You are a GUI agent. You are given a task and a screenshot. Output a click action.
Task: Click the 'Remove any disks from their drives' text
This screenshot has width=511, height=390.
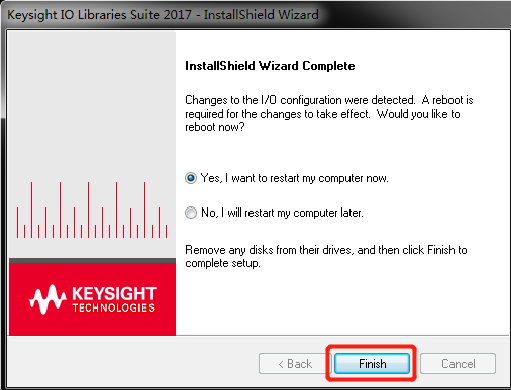pyautogui.click(x=326, y=256)
